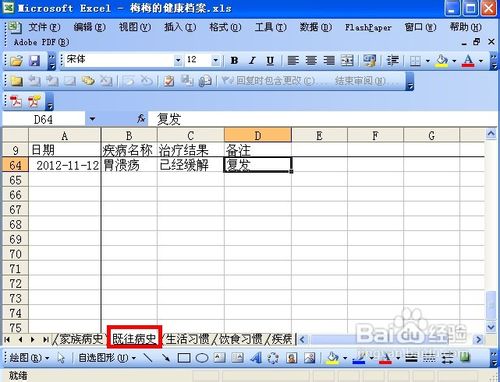Open the 工具(T) menu

pyautogui.click(x=270, y=27)
